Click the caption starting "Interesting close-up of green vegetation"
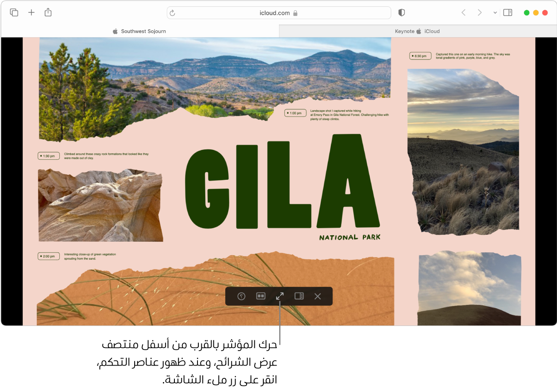This screenshot has width=557, height=392. (x=90, y=257)
